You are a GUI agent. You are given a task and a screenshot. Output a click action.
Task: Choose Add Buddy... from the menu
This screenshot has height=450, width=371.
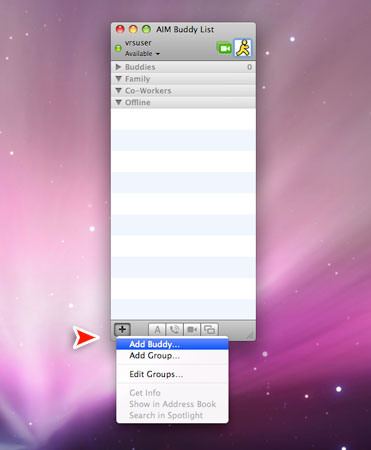(x=172, y=344)
